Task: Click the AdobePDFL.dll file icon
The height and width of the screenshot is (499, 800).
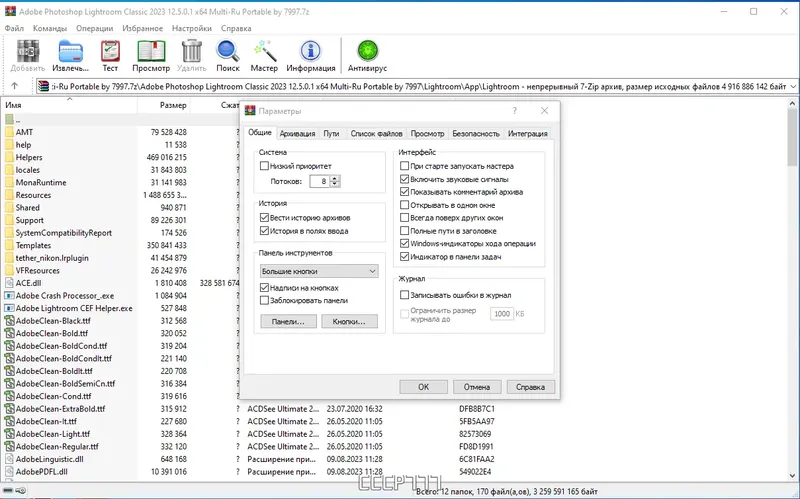Action: click(9, 472)
